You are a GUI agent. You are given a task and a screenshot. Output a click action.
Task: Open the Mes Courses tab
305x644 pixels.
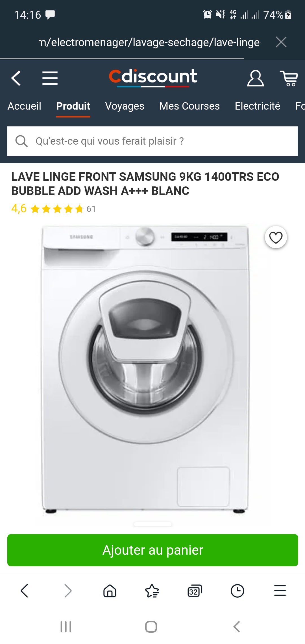189,106
